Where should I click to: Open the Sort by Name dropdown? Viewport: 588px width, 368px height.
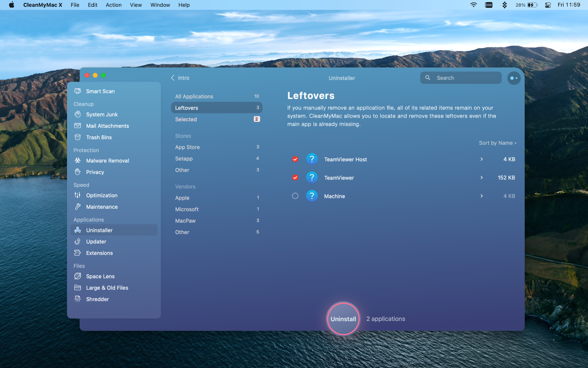click(498, 143)
